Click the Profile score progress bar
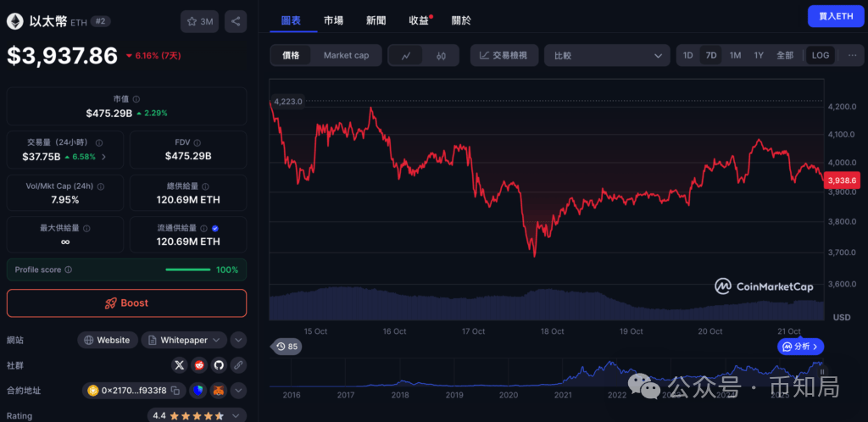The height and width of the screenshot is (422, 868). [188, 270]
